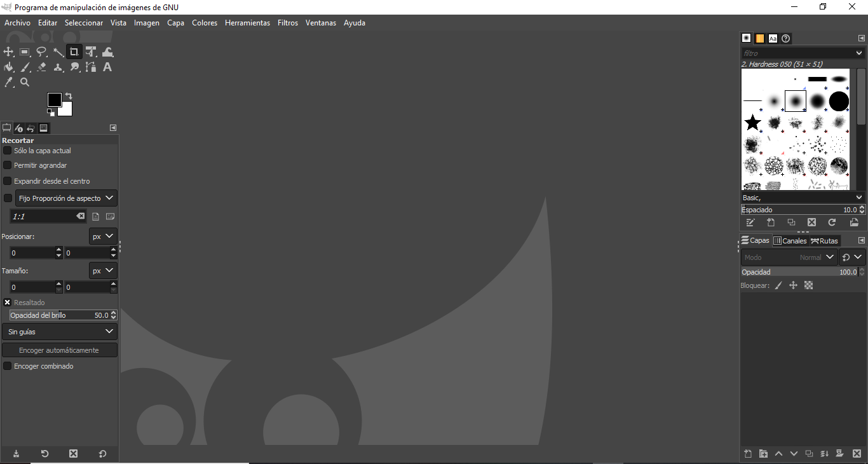Swap foreground and background colors arrow

point(69,96)
